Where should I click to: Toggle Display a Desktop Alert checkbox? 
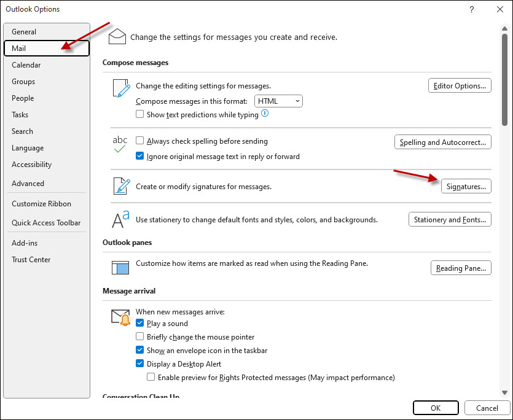pos(139,364)
